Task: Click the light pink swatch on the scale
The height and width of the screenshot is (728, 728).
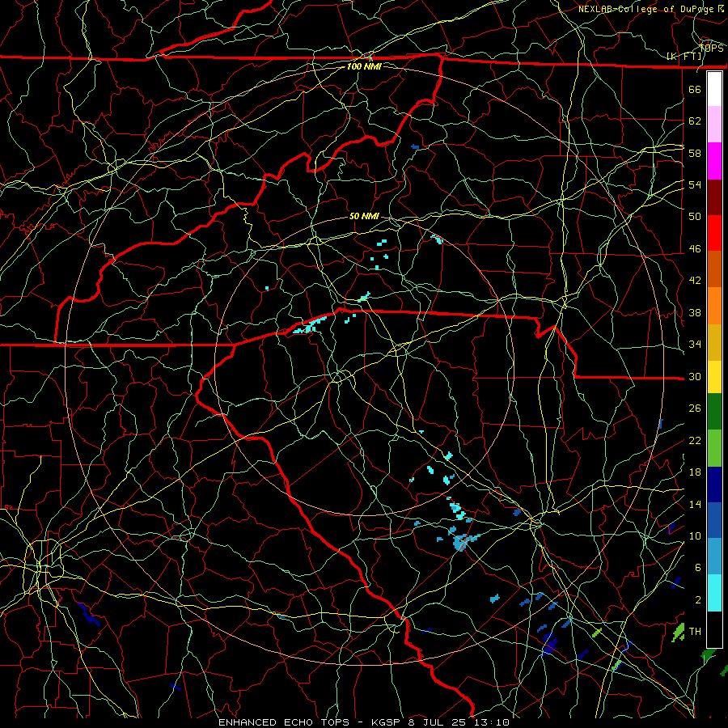Action: [714, 125]
